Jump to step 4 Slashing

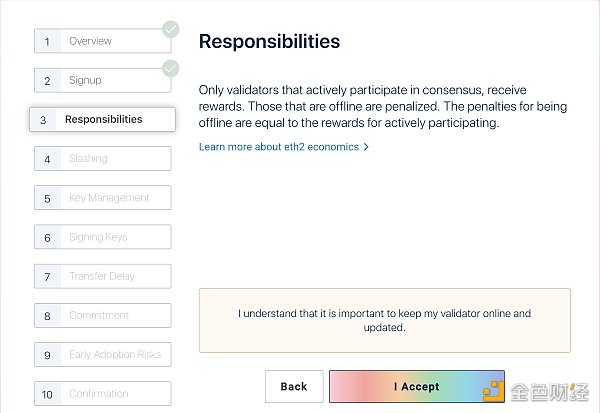(x=103, y=158)
